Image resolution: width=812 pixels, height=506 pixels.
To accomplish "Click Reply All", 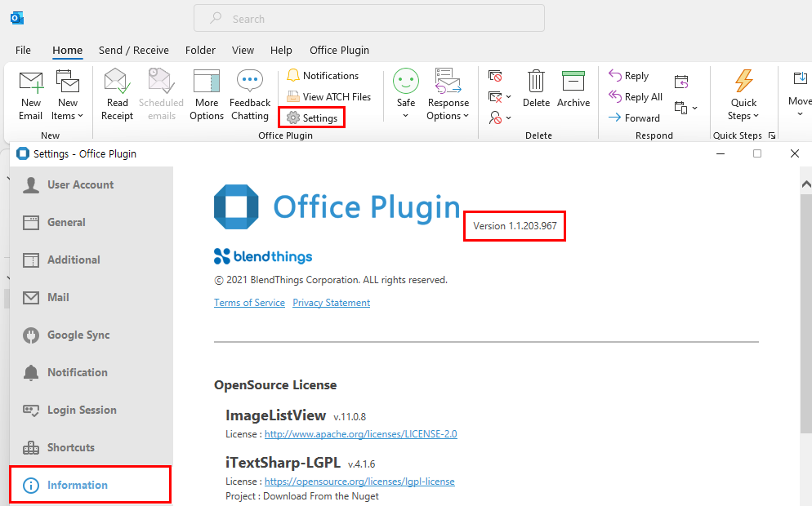I will point(636,97).
